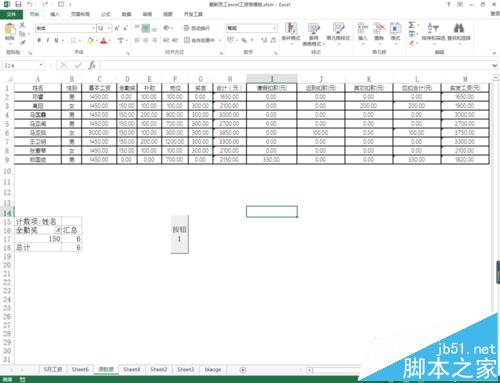Click the Copy icon in the clipboard group

[x=22, y=34]
